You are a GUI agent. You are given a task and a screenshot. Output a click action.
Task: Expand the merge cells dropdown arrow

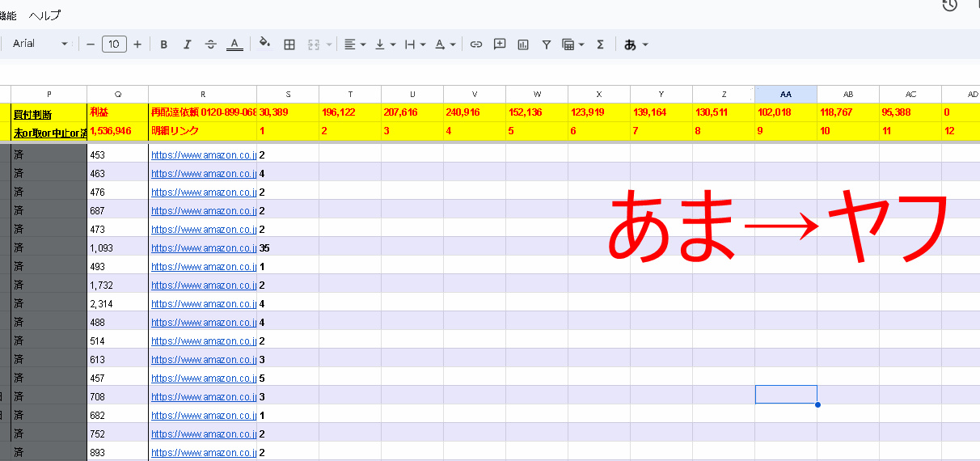tap(327, 44)
